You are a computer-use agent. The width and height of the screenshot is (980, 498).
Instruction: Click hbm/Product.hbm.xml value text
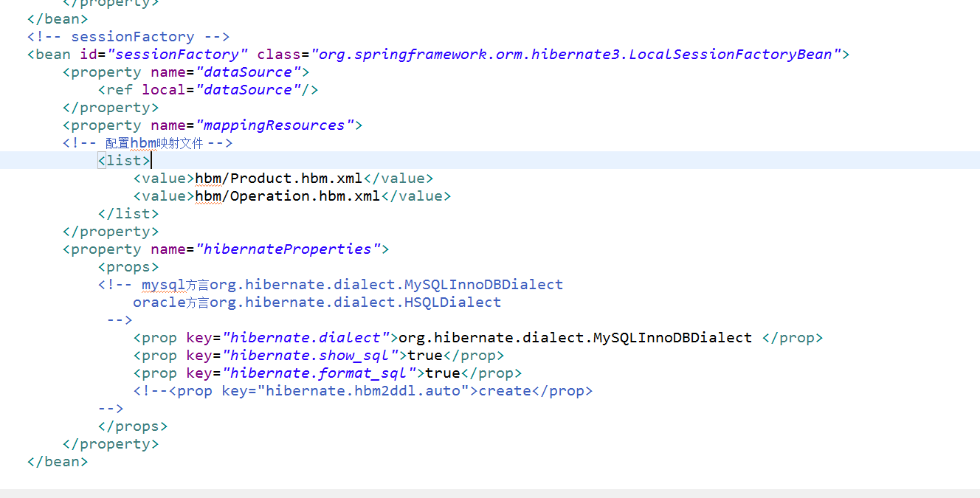pos(278,178)
